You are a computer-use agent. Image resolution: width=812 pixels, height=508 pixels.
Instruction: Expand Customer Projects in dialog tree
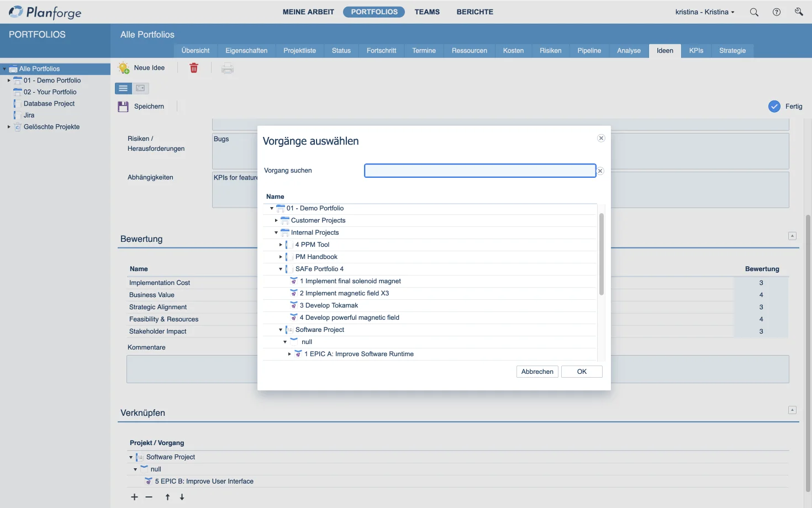point(276,220)
